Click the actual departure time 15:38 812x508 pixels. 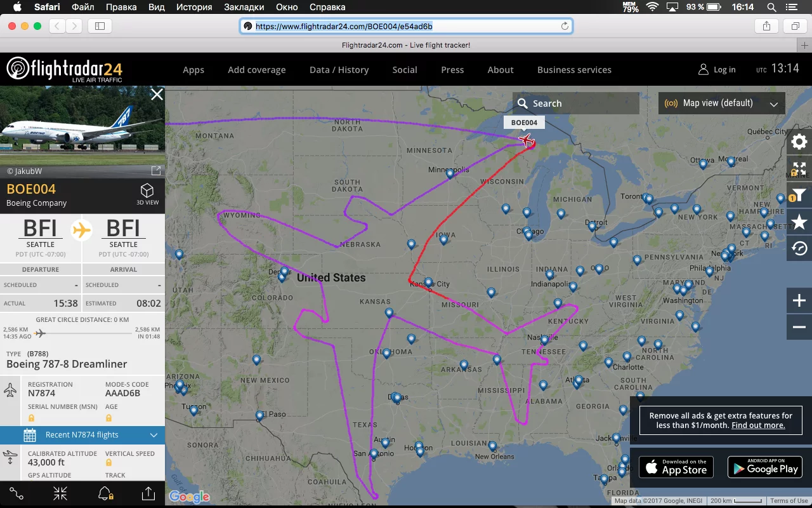point(66,304)
